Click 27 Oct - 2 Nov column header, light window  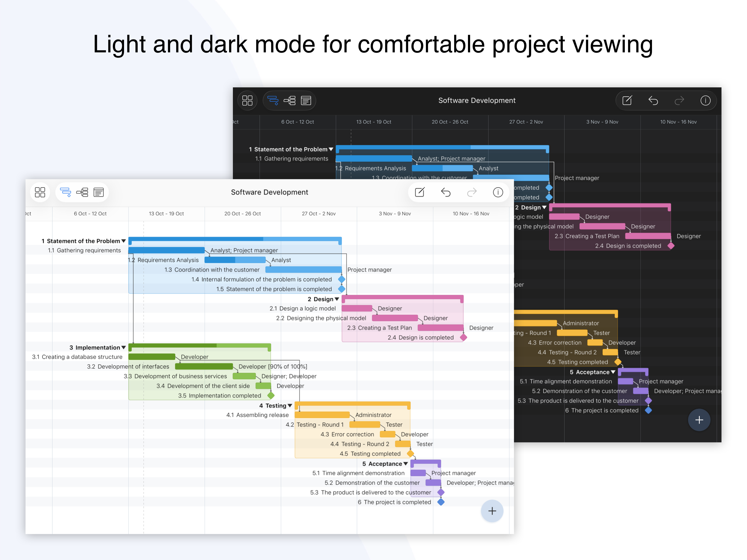click(319, 214)
